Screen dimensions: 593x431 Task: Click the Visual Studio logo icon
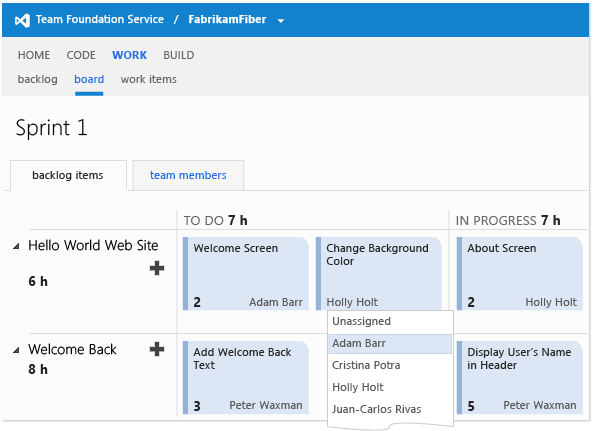click(22, 20)
